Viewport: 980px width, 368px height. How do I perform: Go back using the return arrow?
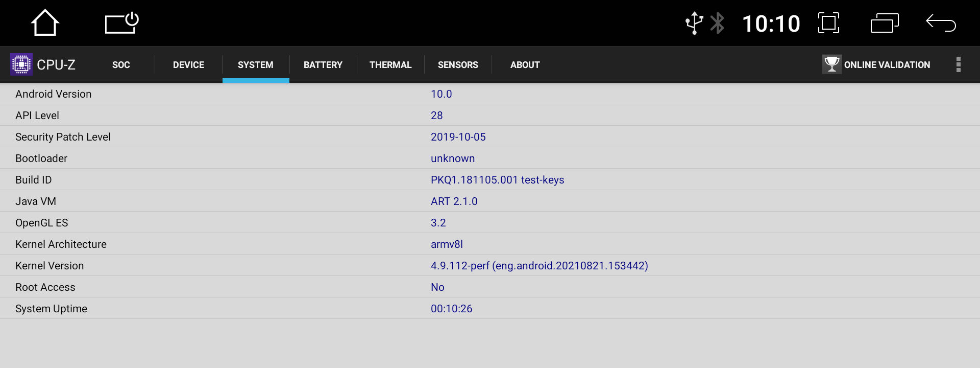pyautogui.click(x=941, y=23)
